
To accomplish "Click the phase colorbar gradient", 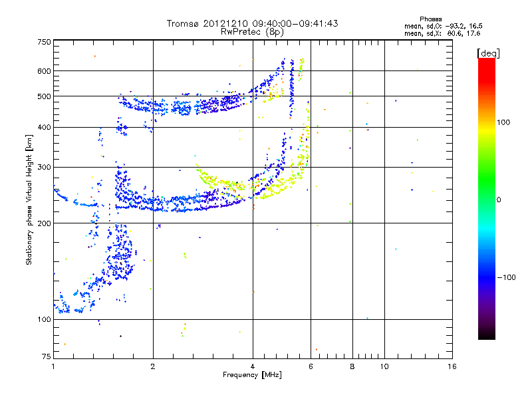I will point(487,198).
